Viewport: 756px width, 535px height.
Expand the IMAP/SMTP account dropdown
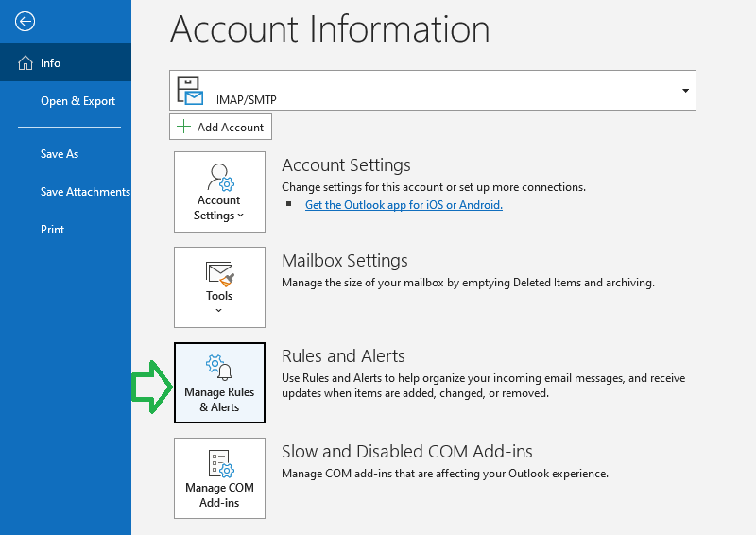(433, 90)
